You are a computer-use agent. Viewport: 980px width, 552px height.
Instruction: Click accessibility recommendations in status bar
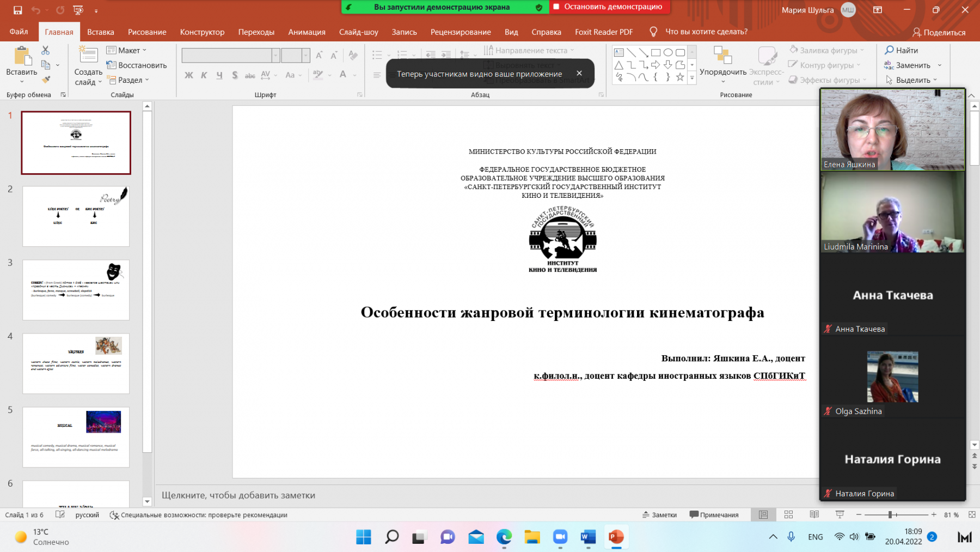tap(199, 514)
